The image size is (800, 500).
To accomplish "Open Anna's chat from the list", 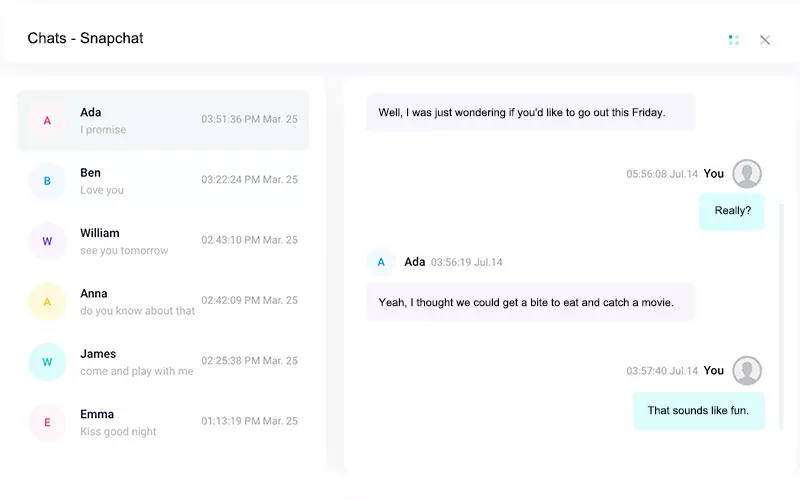I will tap(163, 301).
